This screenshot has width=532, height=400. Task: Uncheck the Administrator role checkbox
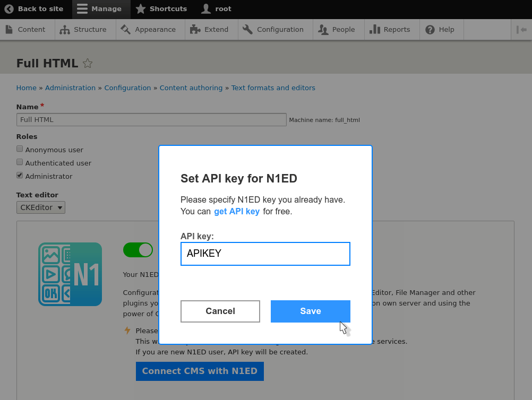pyautogui.click(x=20, y=175)
